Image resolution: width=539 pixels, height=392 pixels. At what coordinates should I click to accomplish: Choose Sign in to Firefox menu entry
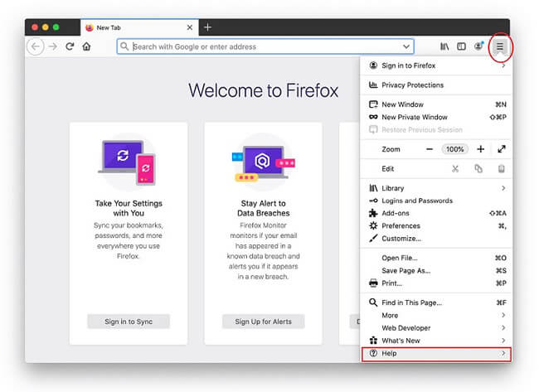(x=436, y=65)
